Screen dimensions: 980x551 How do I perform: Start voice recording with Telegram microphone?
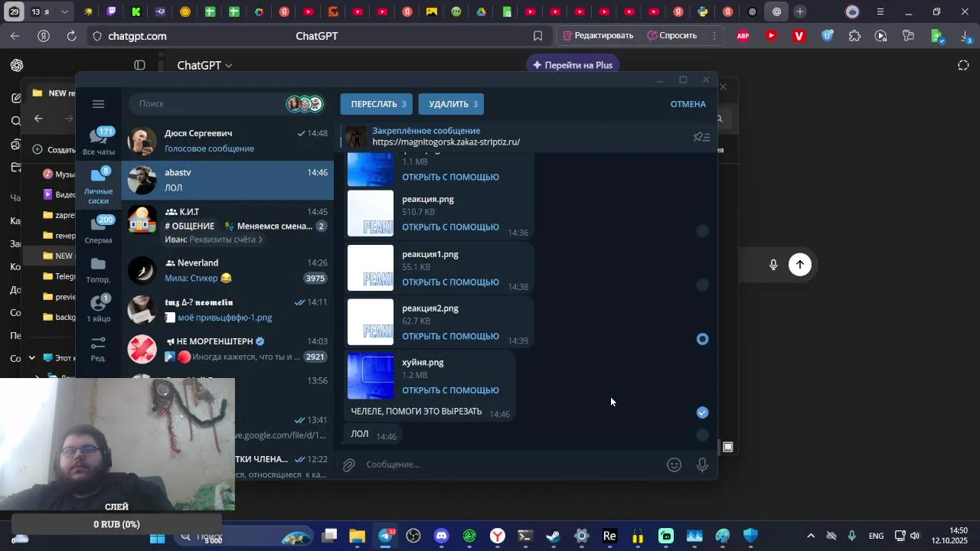(x=702, y=465)
